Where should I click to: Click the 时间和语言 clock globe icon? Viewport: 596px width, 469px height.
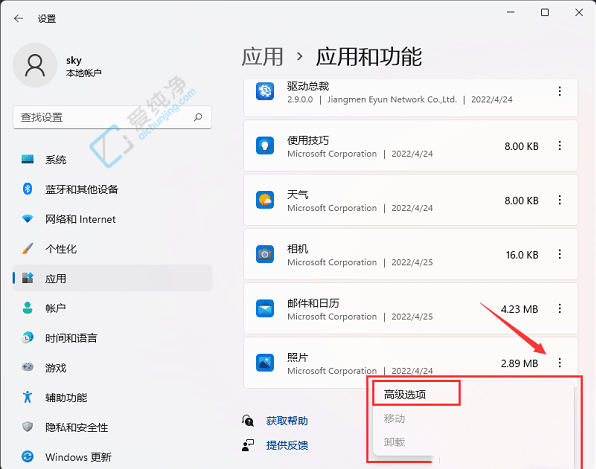click(27, 337)
